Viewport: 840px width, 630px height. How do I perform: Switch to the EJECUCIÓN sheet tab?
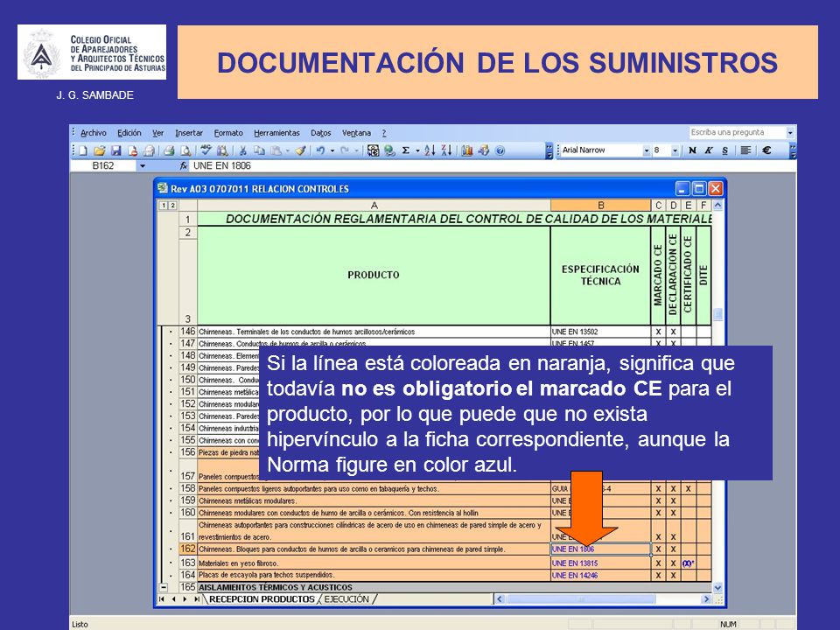click(x=346, y=598)
